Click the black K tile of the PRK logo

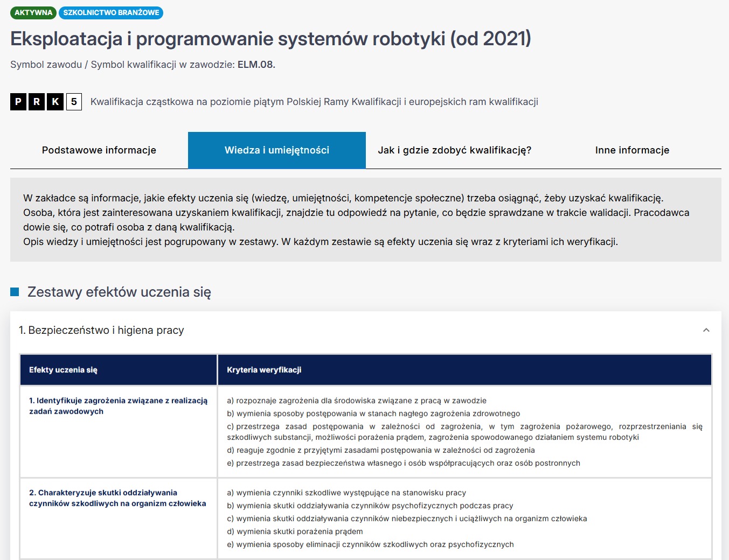[55, 102]
